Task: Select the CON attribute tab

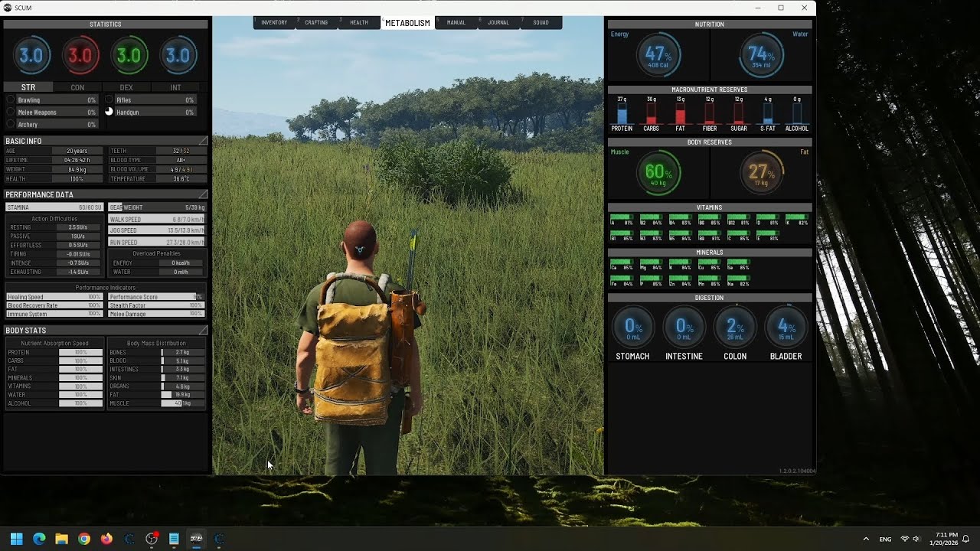Action: [77, 87]
